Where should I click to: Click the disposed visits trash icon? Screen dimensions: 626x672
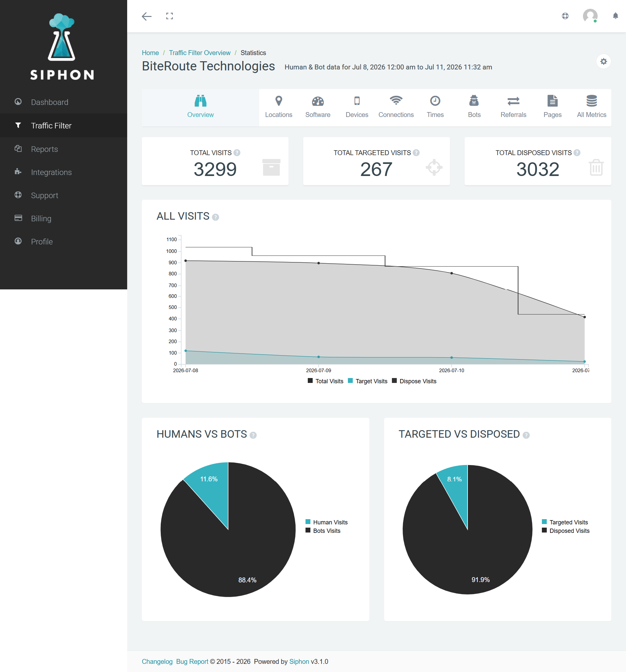click(x=596, y=167)
